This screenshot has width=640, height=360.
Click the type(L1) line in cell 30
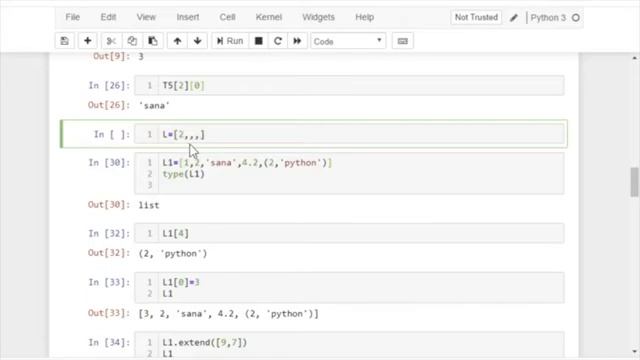point(183,174)
